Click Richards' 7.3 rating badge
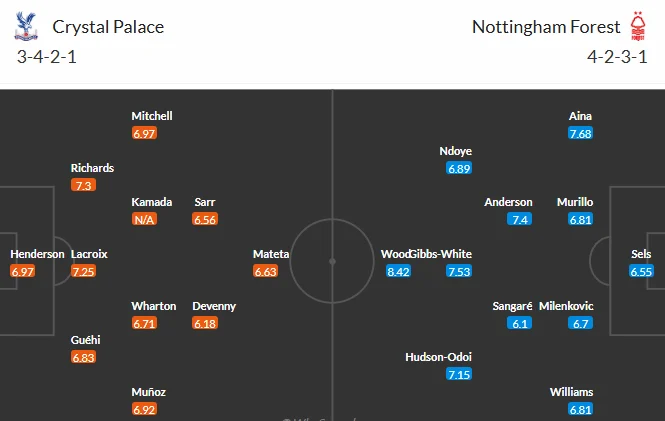 [84, 185]
